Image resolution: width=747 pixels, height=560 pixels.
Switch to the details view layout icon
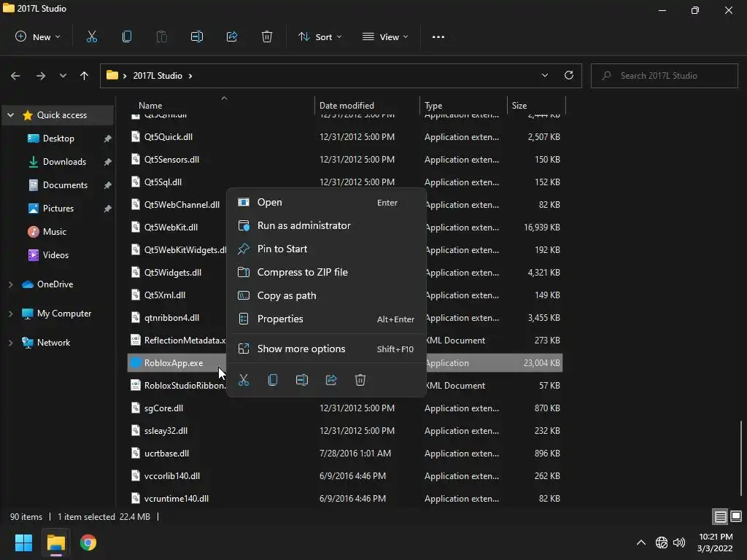coord(720,516)
